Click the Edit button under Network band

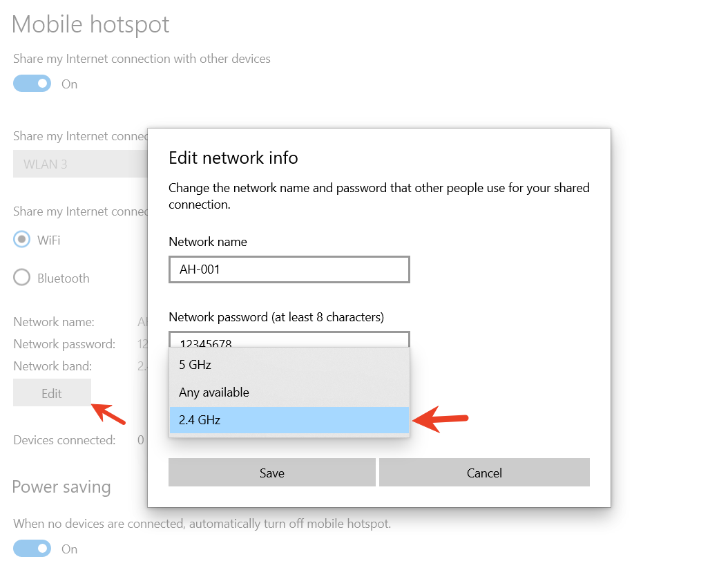click(52, 393)
